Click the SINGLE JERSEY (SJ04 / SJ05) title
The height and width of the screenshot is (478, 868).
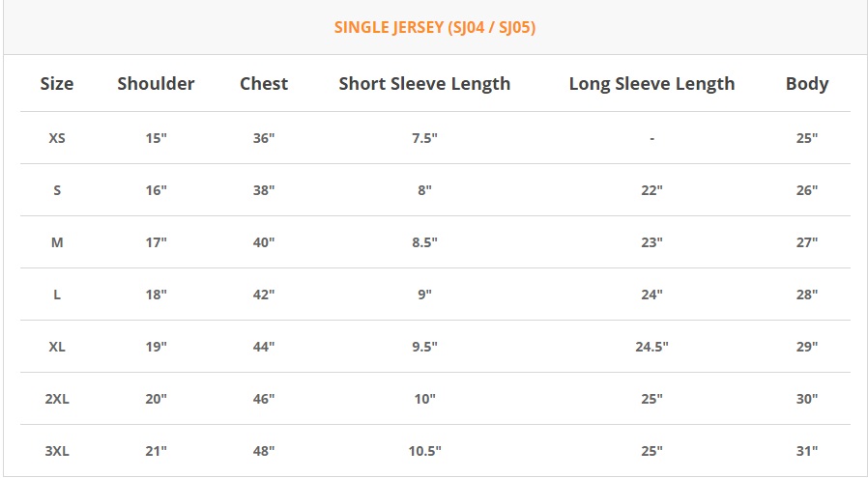[x=435, y=27]
